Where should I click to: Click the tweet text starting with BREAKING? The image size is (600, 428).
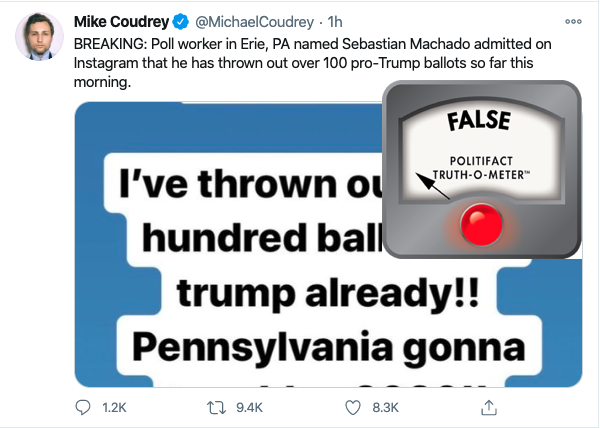[x=312, y=63]
